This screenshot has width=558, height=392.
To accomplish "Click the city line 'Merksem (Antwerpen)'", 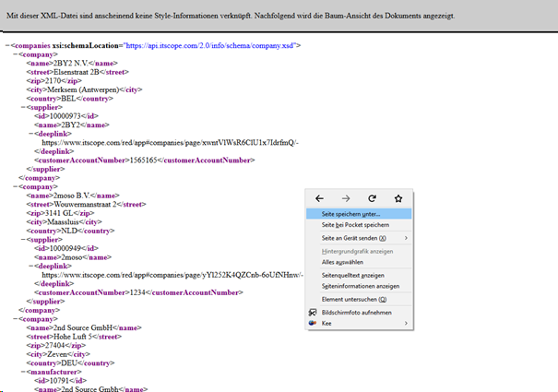I will [x=84, y=89].
